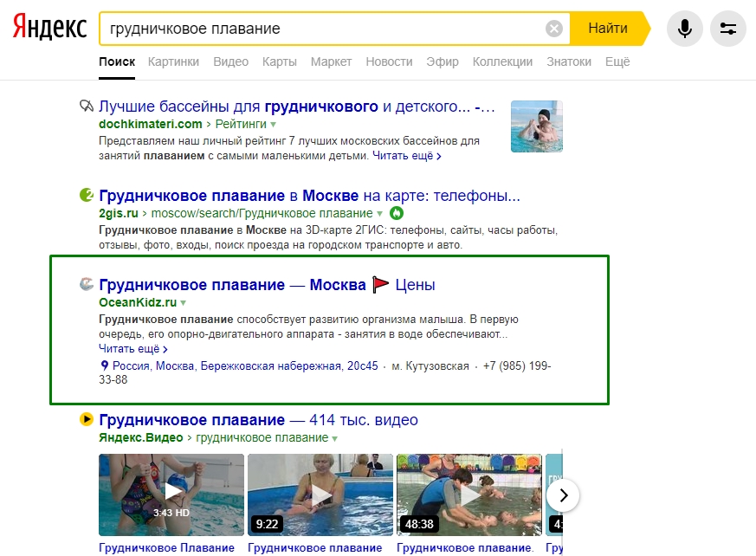
Task: Click the green Turbo icon on 2gis result
Action: (x=397, y=213)
